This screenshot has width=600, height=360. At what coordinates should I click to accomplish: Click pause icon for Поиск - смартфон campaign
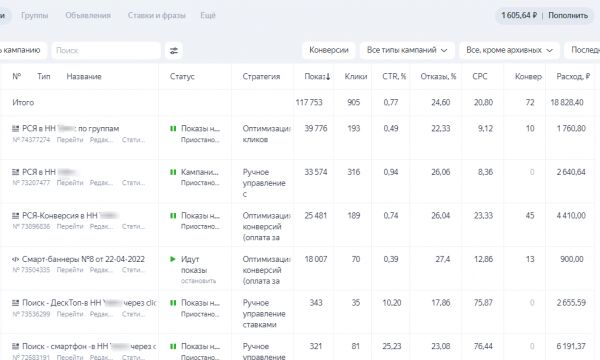click(173, 346)
